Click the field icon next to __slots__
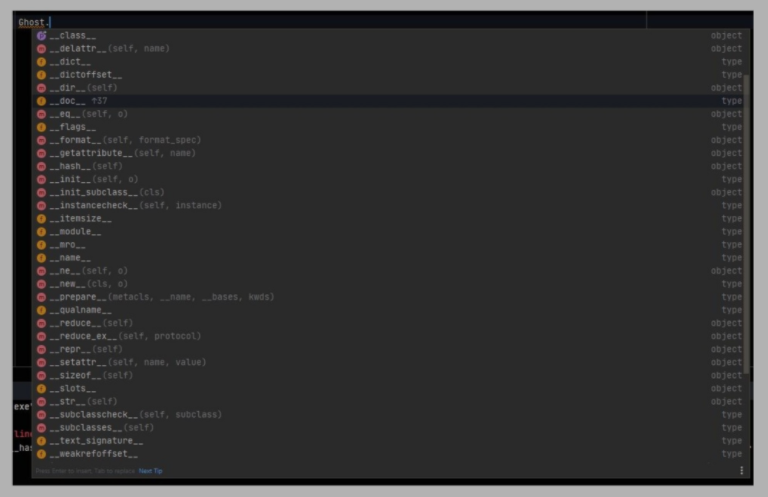 [41, 388]
